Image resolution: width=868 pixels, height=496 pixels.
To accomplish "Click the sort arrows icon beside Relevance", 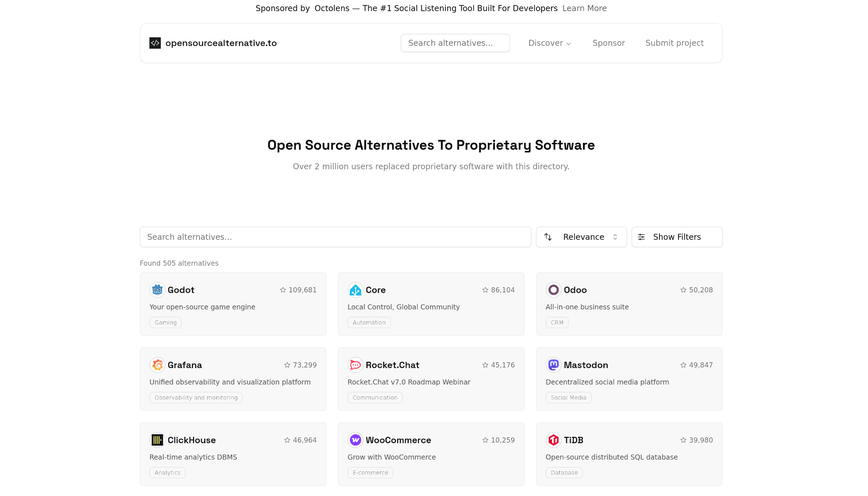I will [548, 237].
